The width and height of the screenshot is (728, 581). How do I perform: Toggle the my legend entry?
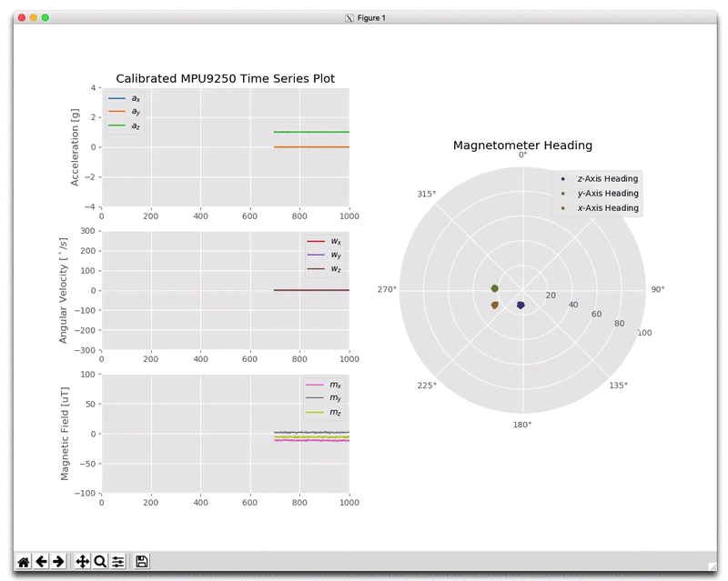point(334,397)
